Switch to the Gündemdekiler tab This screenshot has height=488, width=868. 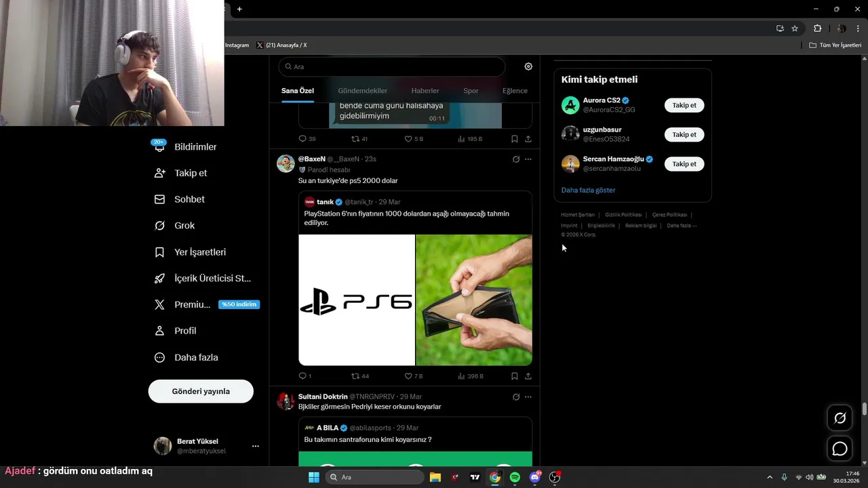point(363,91)
